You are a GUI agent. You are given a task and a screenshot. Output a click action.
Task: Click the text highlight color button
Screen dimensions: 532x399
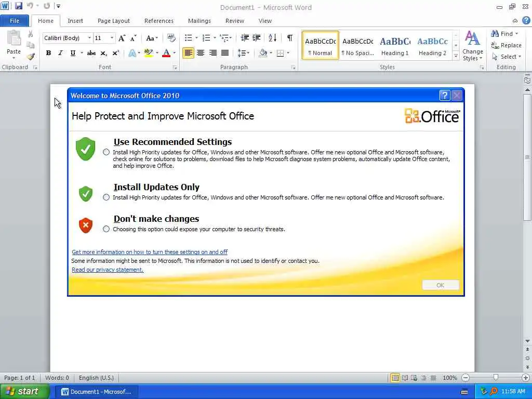pos(148,53)
